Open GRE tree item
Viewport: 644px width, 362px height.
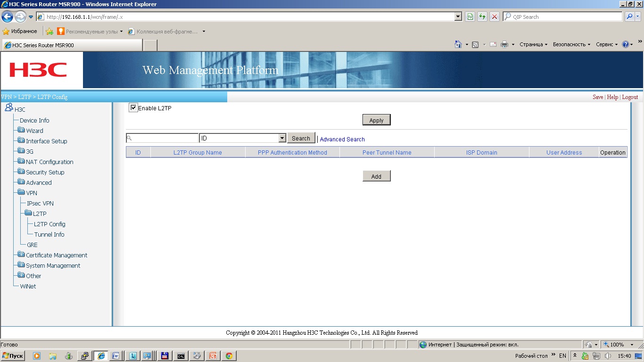tap(32, 245)
